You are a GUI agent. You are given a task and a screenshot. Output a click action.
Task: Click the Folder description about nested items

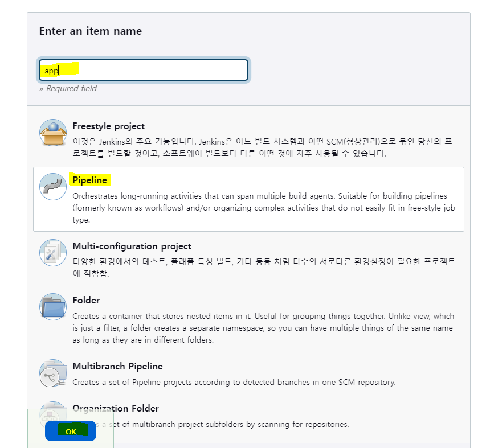263,328
